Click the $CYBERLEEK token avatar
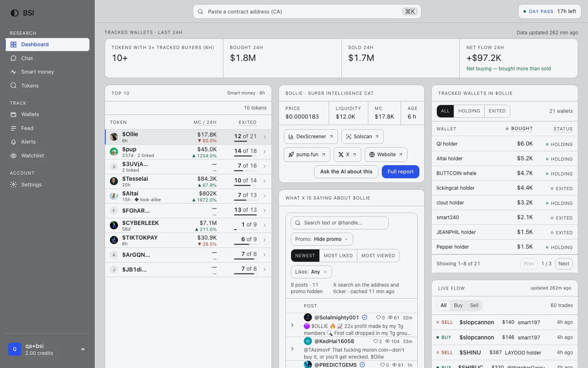 tap(114, 225)
